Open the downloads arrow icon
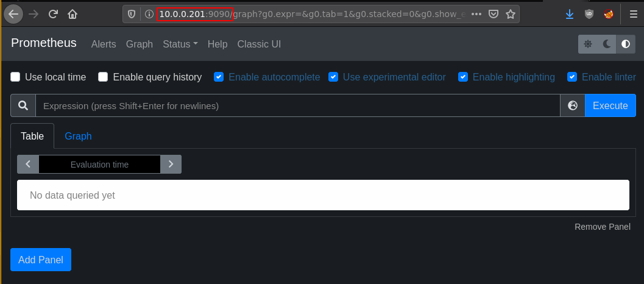The height and width of the screenshot is (284, 644). 569,15
